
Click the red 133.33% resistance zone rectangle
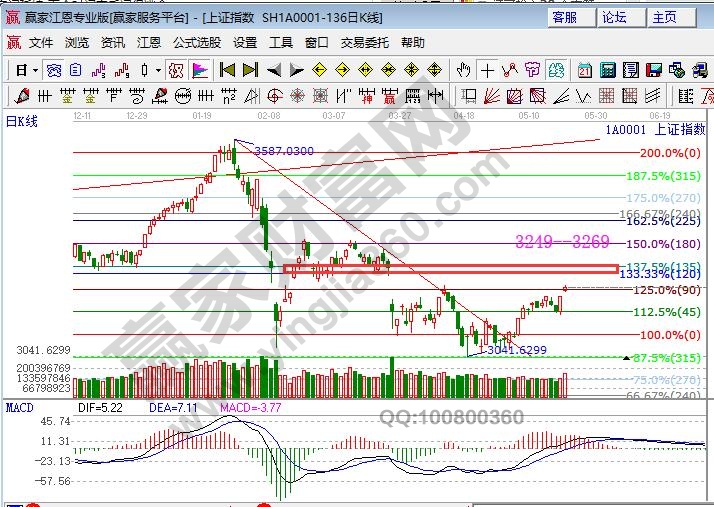450,269
